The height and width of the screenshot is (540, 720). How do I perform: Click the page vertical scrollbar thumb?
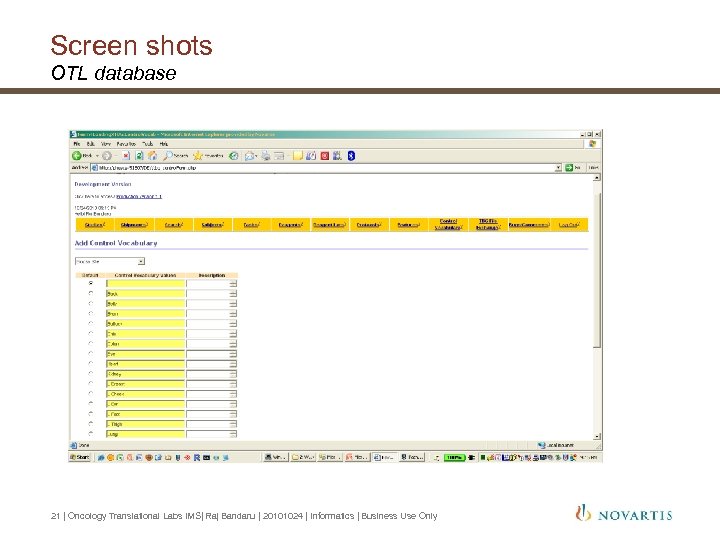[x=597, y=271]
